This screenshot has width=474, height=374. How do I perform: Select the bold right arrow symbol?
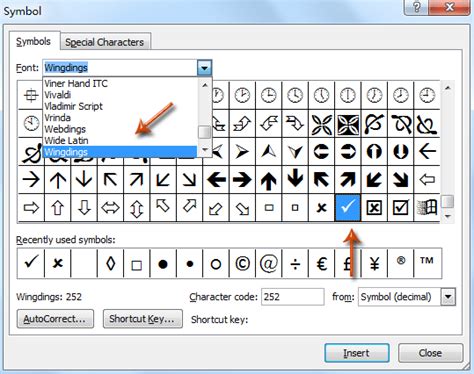[x=242, y=180]
